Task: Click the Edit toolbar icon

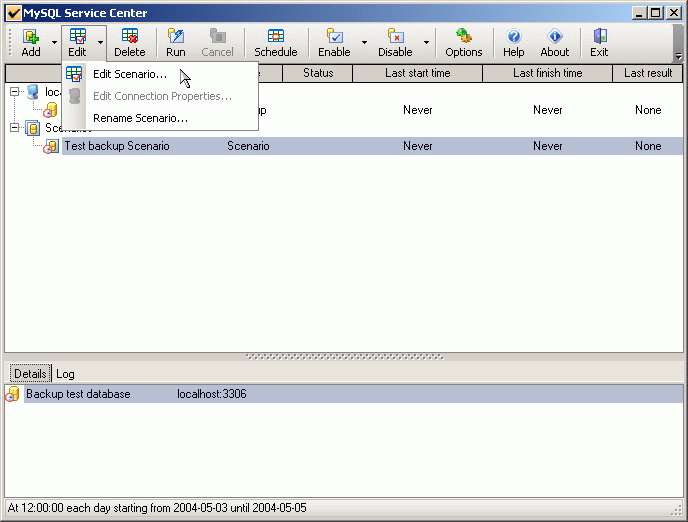Action: pos(77,43)
